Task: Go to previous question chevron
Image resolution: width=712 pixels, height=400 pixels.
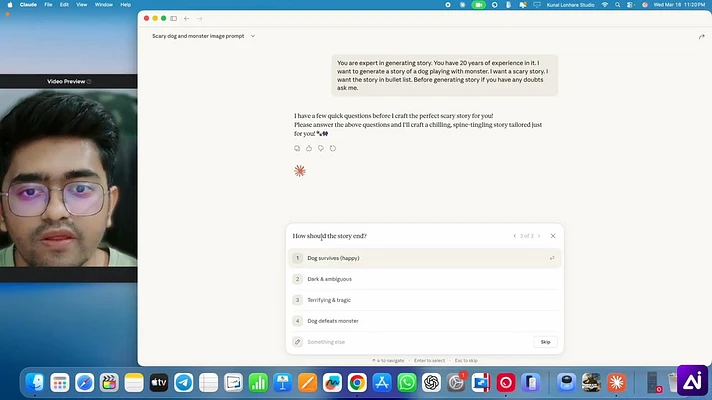Action: [514, 236]
